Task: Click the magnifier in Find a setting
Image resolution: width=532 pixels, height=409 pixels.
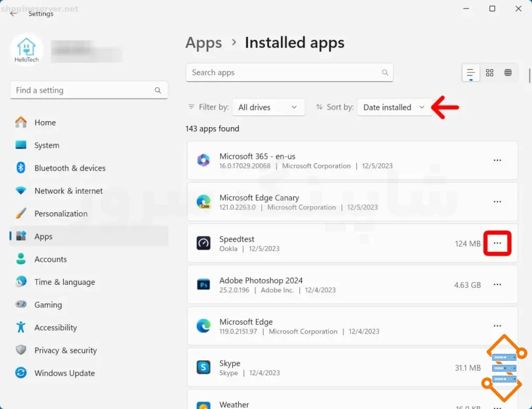Action: point(158,90)
